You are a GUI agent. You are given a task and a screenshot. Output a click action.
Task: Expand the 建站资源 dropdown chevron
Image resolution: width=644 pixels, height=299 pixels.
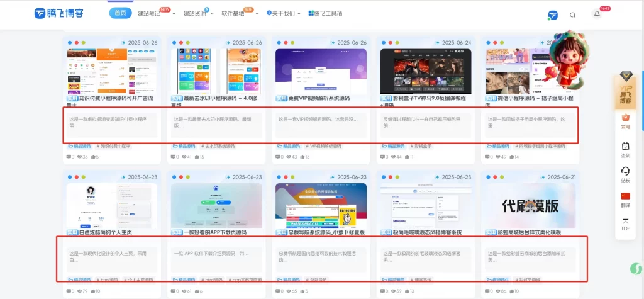213,14
